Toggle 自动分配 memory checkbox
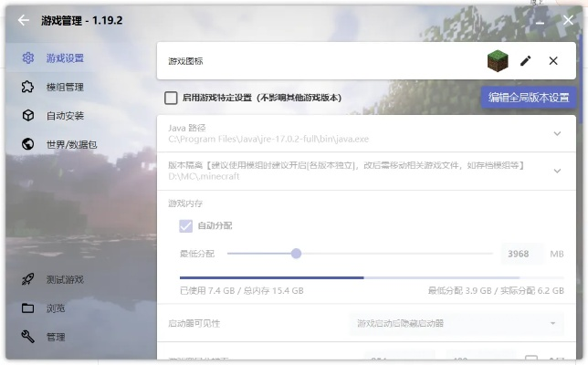 coord(185,226)
